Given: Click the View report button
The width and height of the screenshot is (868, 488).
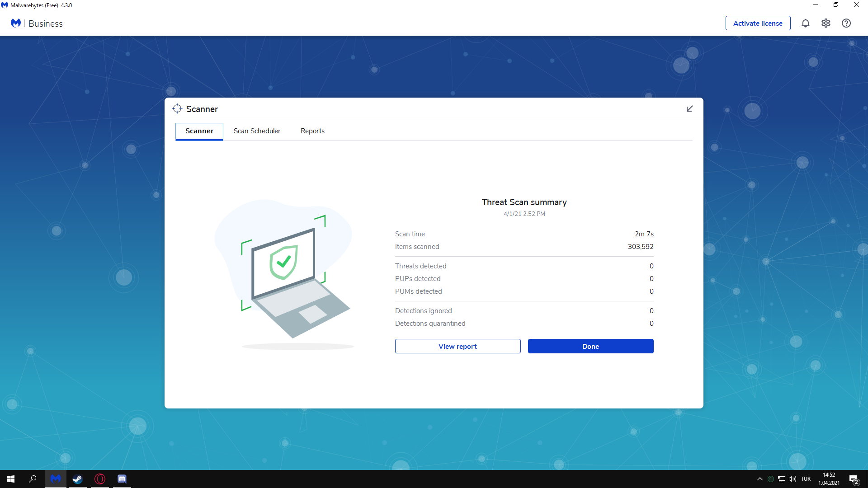Looking at the screenshot, I should click(x=458, y=346).
